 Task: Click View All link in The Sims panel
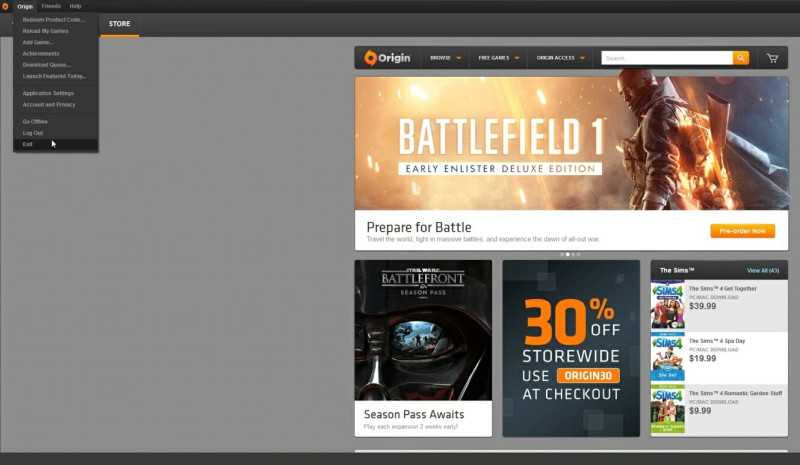pos(763,271)
